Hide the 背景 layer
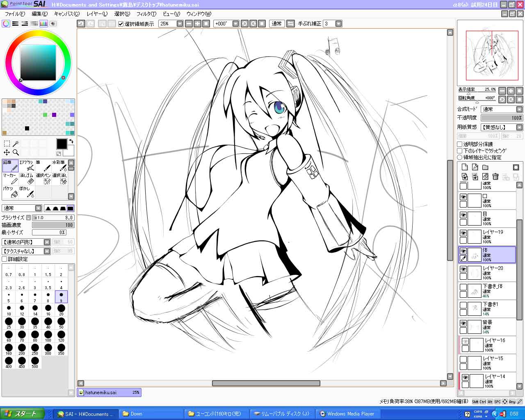 tap(463, 324)
